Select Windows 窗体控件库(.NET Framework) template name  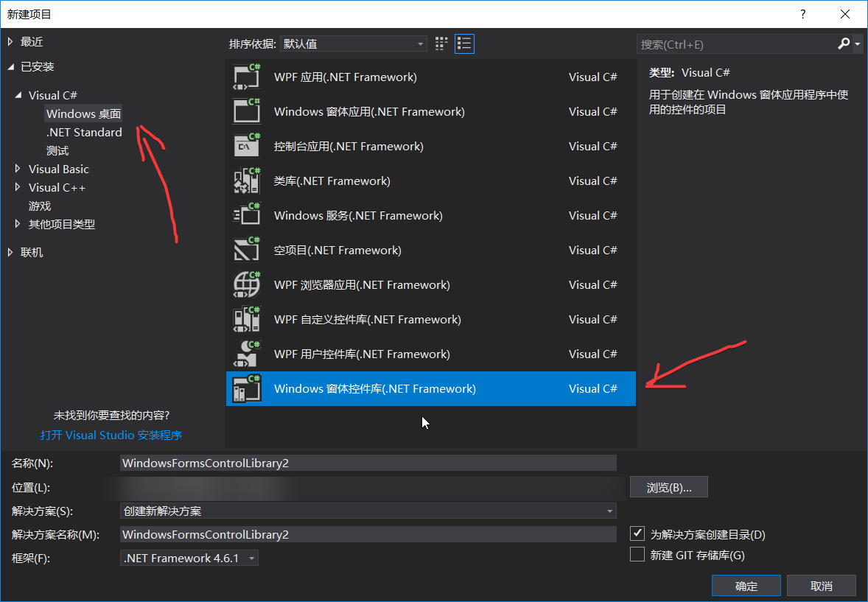pyautogui.click(x=375, y=388)
